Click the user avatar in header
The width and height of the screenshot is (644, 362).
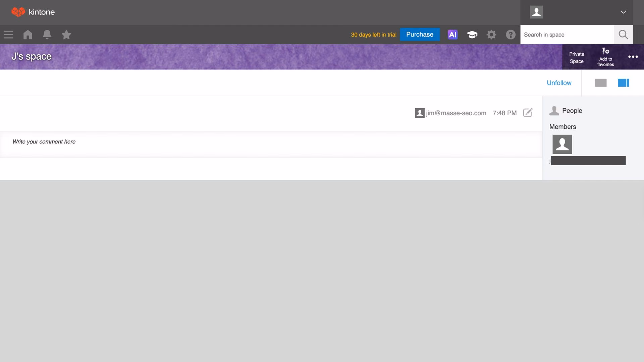click(x=536, y=12)
